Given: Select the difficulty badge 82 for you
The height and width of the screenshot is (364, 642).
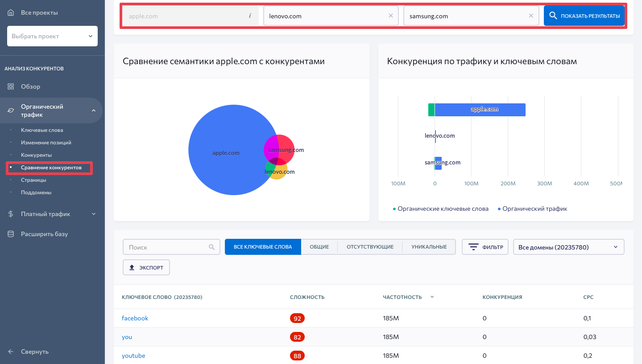Looking at the screenshot, I should click(297, 337).
